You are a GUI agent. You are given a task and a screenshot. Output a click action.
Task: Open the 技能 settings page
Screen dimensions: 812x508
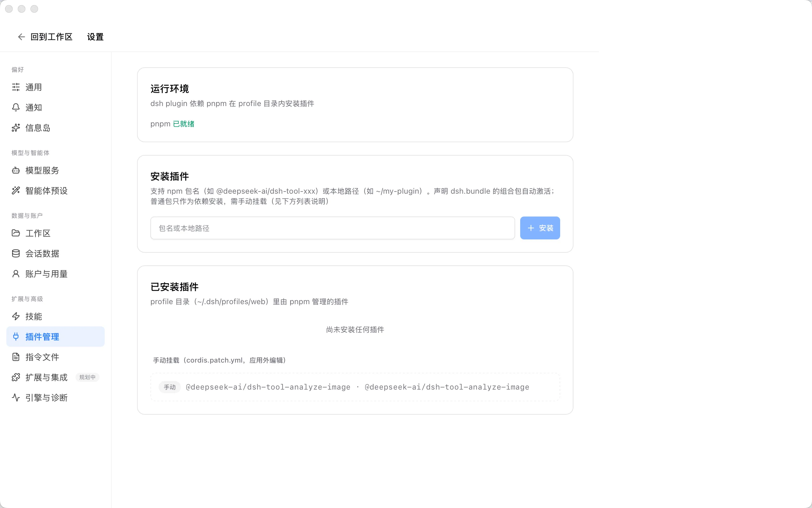click(56, 317)
